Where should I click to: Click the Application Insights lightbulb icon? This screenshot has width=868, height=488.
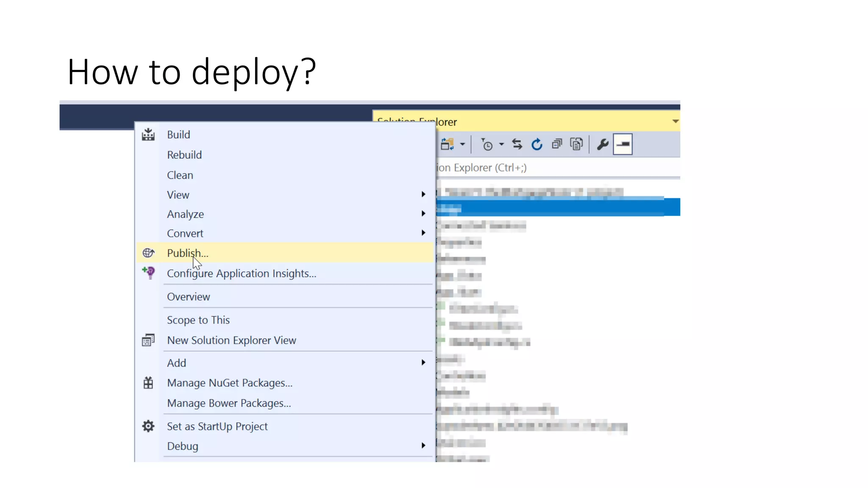(149, 272)
